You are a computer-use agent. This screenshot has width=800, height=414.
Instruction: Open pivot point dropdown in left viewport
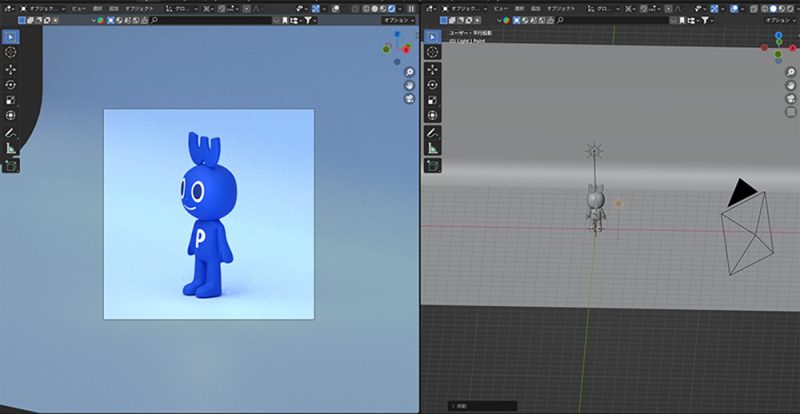(x=208, y=9)
